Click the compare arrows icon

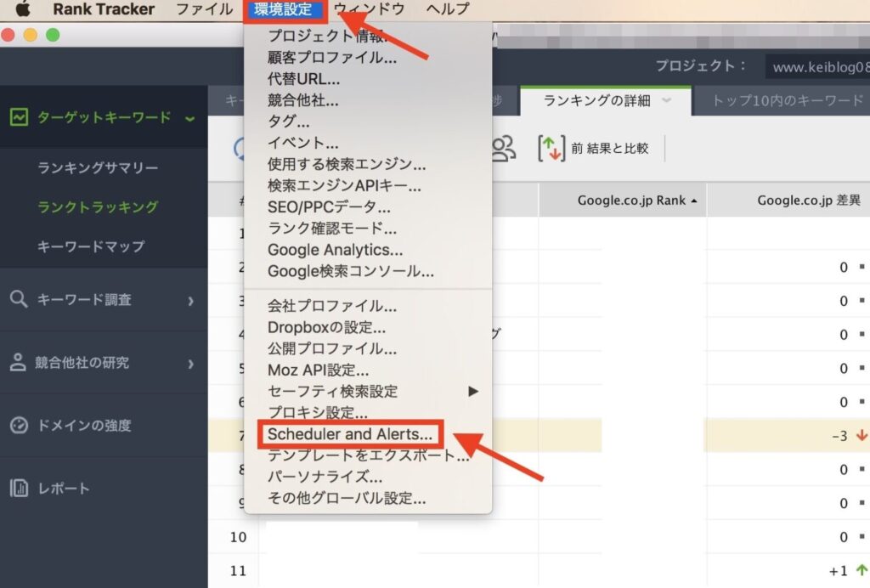coord(551,149)
